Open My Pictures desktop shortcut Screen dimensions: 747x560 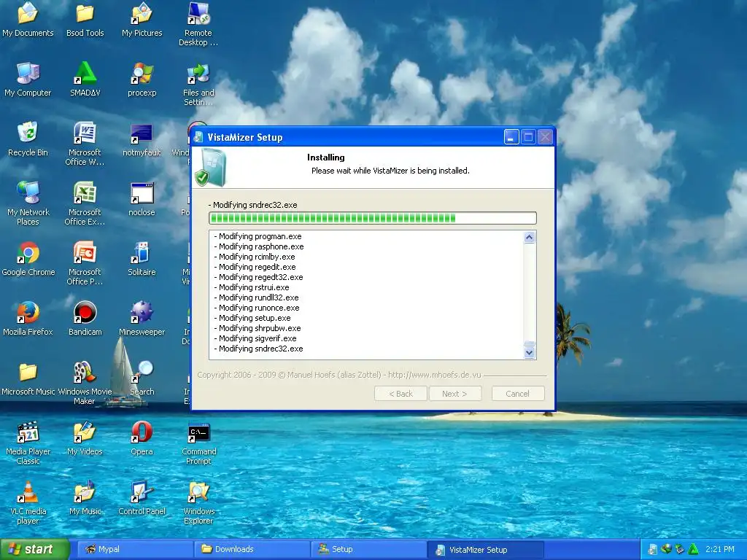click(142, 20)
